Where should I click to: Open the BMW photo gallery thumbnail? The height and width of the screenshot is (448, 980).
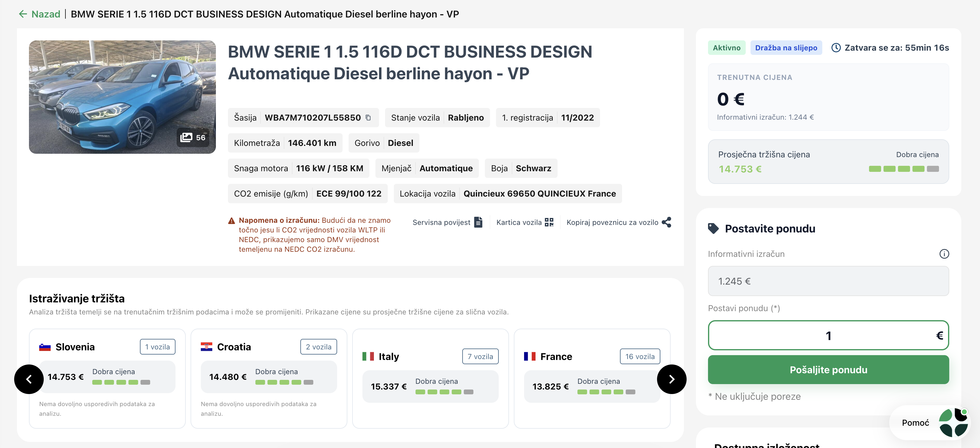(x=122, y=97)
